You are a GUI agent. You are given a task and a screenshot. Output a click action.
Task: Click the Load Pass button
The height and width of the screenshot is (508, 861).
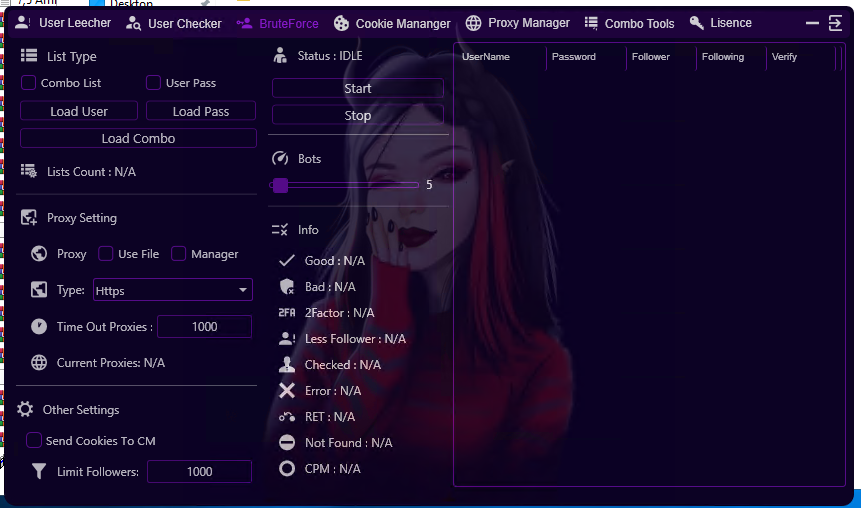201,111
